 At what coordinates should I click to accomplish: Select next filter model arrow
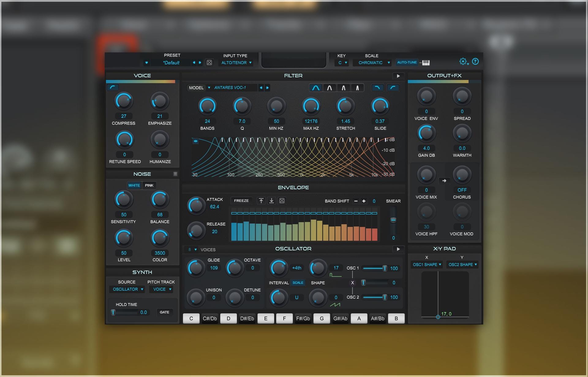tap(267, 88)
